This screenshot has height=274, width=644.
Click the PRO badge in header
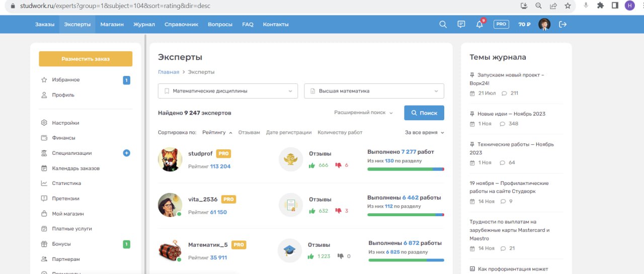click(501, 24)
